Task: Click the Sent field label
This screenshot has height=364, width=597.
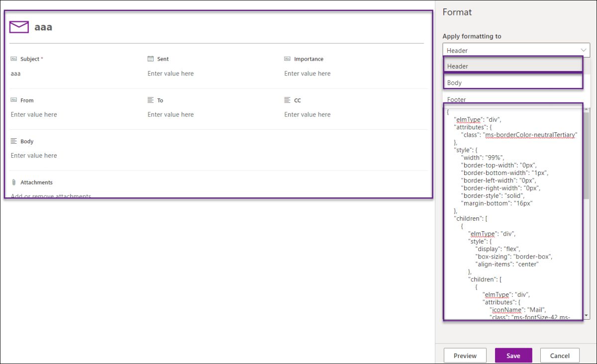Action: click(x=163, y=59)
